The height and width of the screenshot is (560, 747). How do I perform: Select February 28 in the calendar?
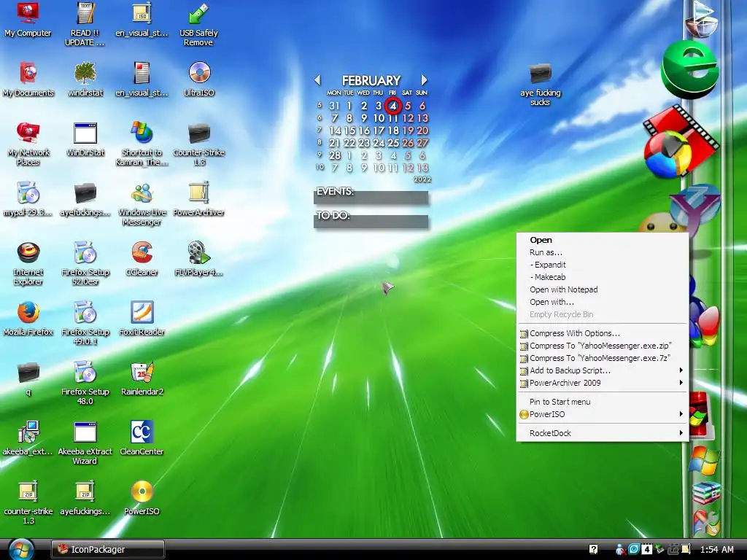[x=335, y=155]
